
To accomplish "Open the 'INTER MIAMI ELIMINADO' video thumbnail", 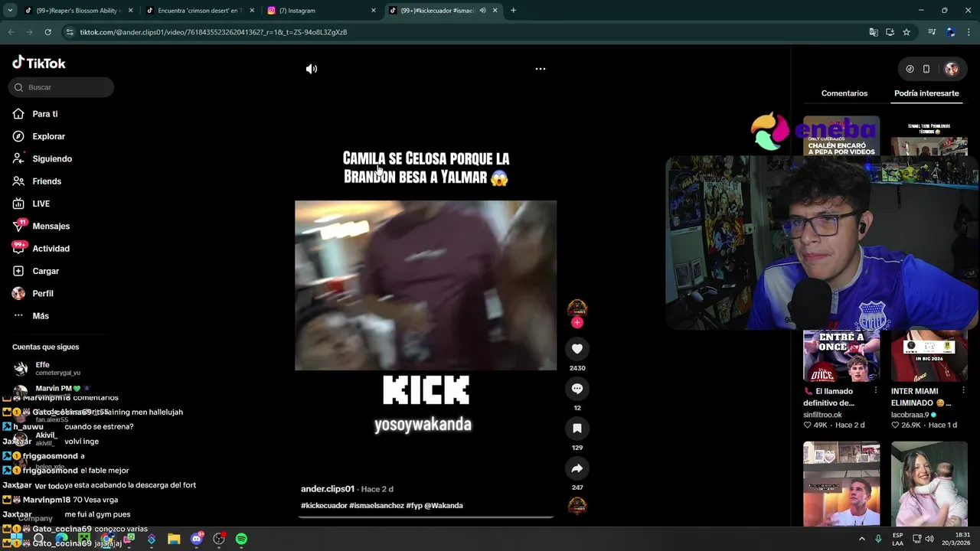I will 929,355.
